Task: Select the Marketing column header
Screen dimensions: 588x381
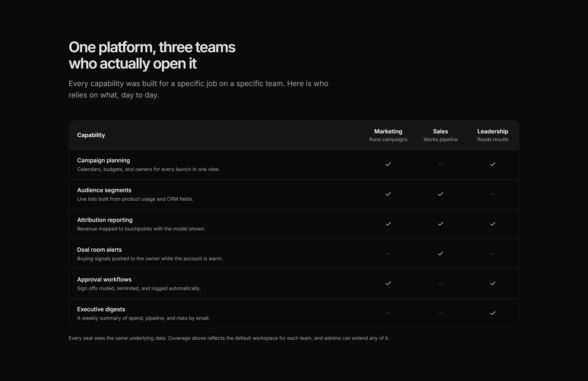Action: tap(388, 135)
